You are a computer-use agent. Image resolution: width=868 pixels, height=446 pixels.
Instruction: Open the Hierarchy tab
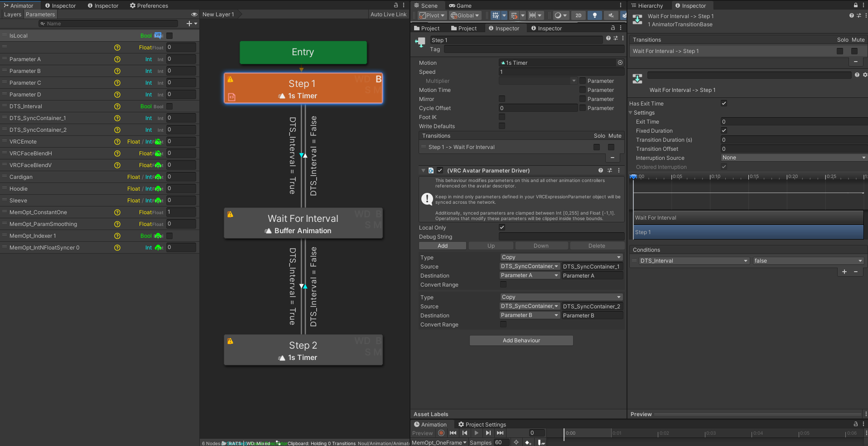click(x=647, y=5)
